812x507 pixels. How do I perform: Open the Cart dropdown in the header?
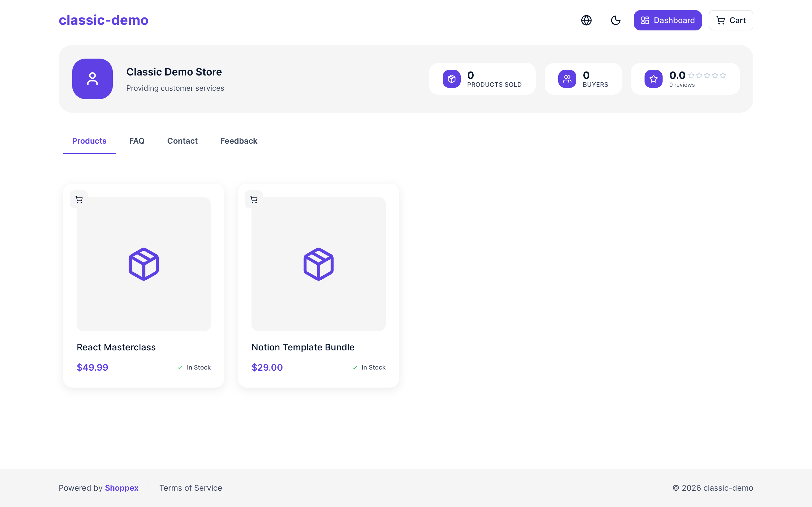731,20
